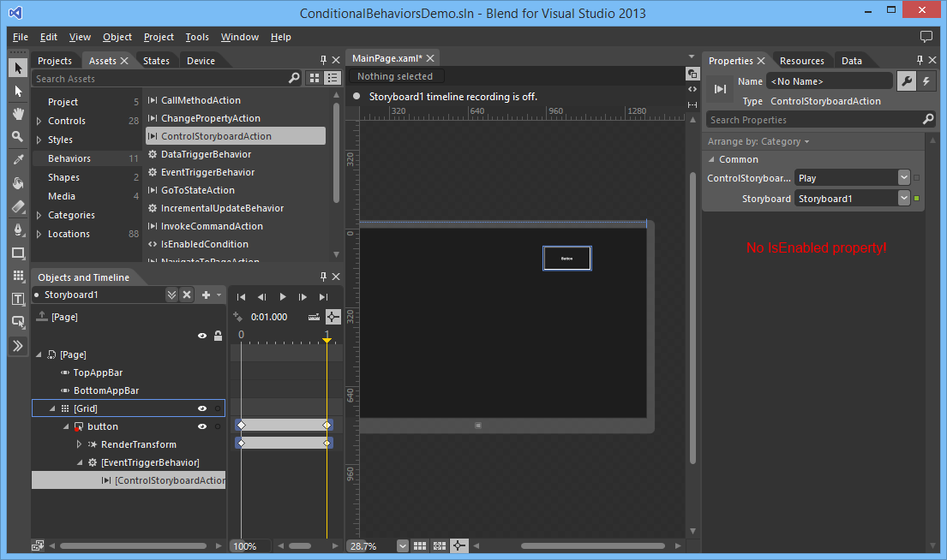Open the storyboard options double-chevron
The height and width of the screenshot is (560, 947).
(171, 295)
